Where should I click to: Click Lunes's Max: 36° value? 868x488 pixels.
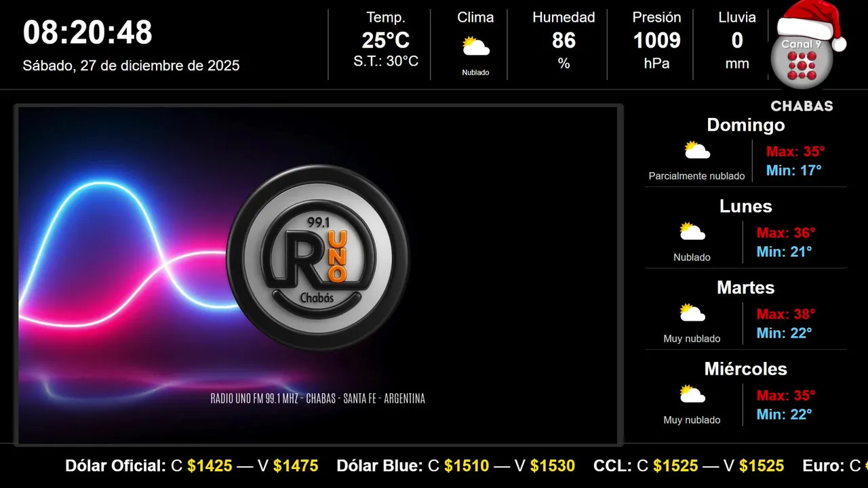point(786,232)
